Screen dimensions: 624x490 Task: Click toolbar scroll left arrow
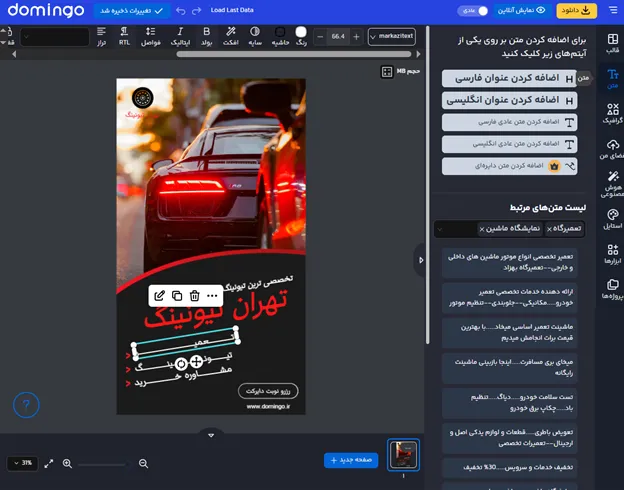(14, 54)
